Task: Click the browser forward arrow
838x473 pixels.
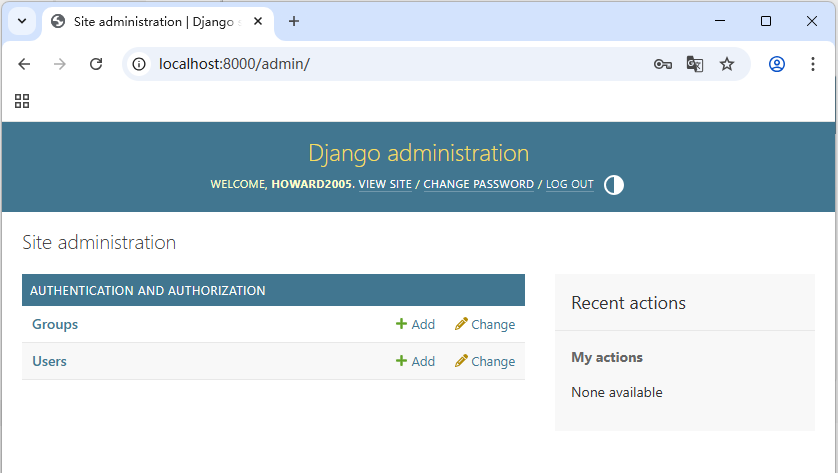Action: (x=60, y=64)
